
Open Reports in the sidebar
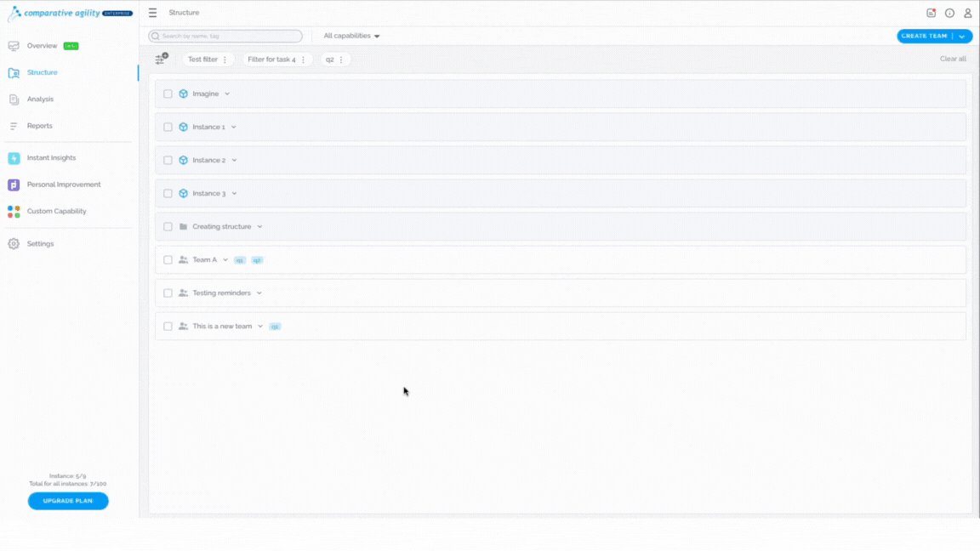coord(39,126)
